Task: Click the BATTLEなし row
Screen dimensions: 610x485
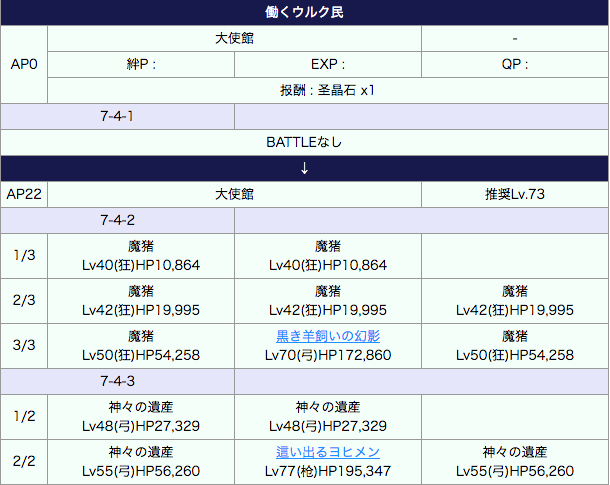Action: pyautogui.click(x=304, y=142)
